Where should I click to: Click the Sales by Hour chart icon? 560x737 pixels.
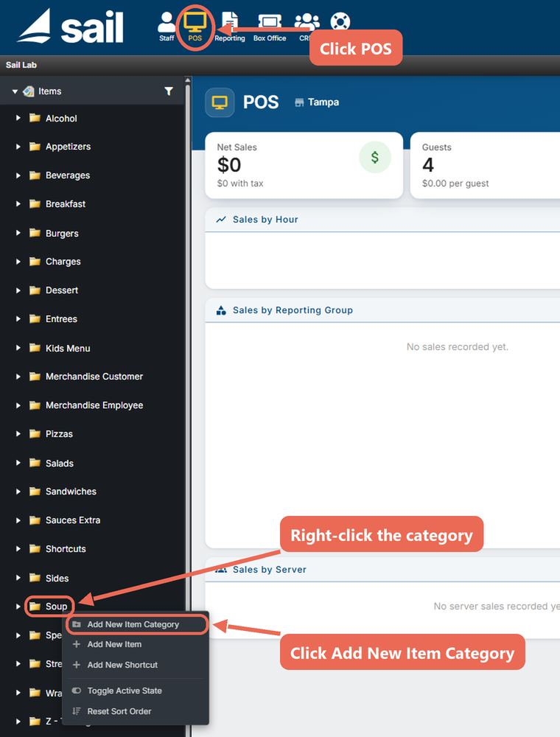tap(221, 220)
